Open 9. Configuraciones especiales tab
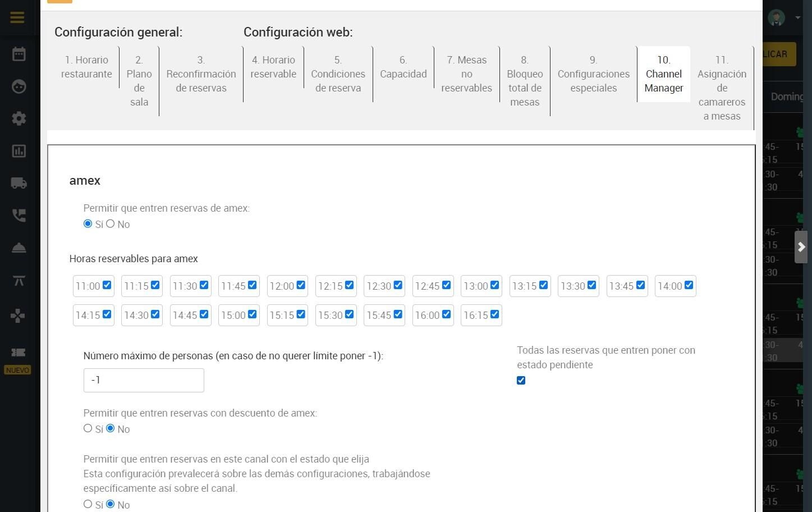This screenshot has height=512, width=812. 593,74
